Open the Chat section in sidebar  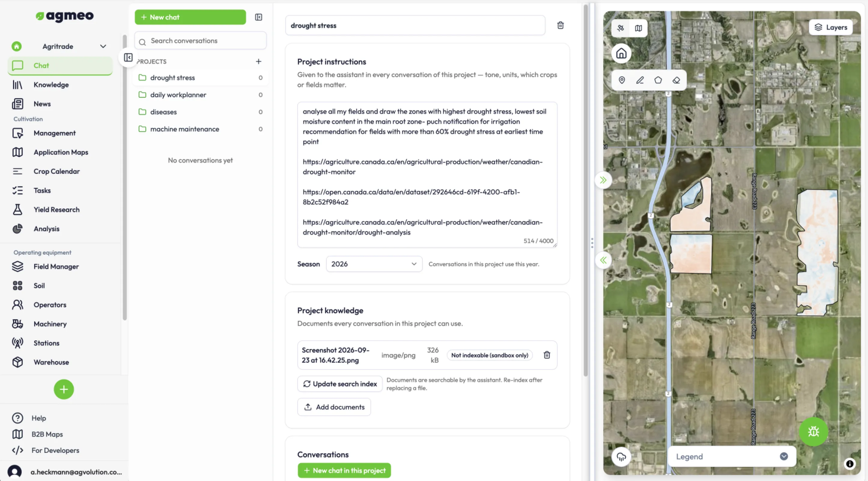click(60, 66)
